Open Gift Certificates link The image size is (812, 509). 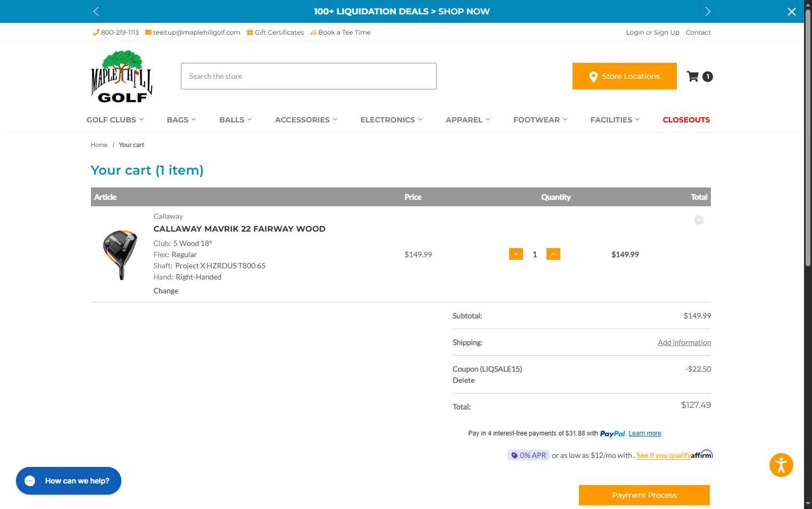(275, 32)
